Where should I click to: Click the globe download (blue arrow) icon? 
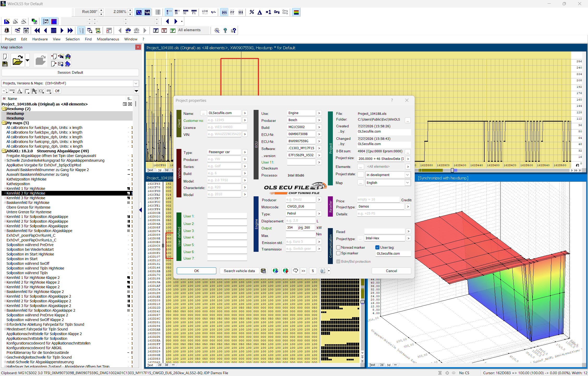tap(275, 271)
